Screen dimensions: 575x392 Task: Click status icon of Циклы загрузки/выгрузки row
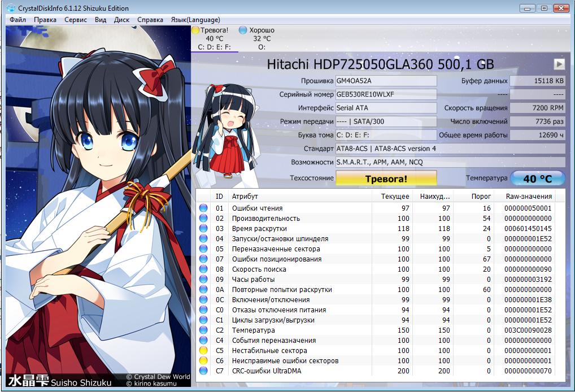203,320
